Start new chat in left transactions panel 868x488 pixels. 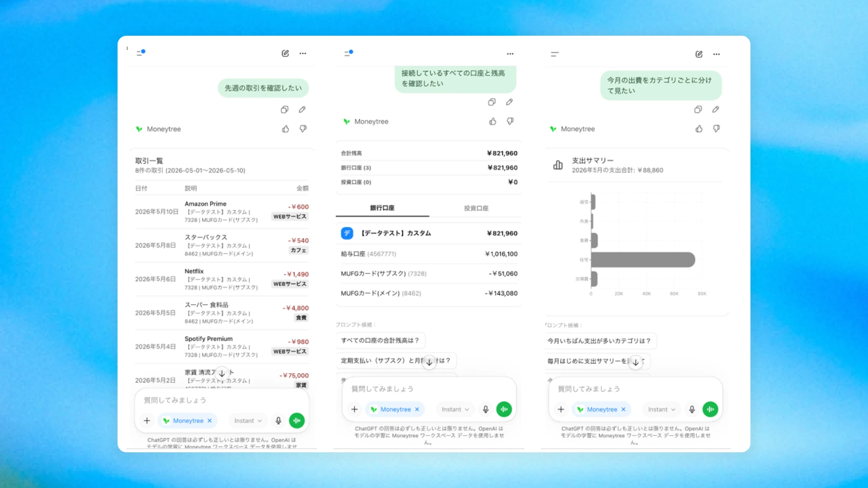(x=285, y=53)
